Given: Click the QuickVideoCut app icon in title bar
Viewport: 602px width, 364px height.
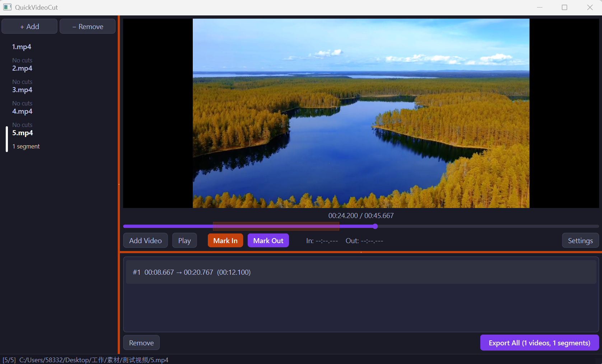Looking at the screenshot, I should (x=7, y=7).
